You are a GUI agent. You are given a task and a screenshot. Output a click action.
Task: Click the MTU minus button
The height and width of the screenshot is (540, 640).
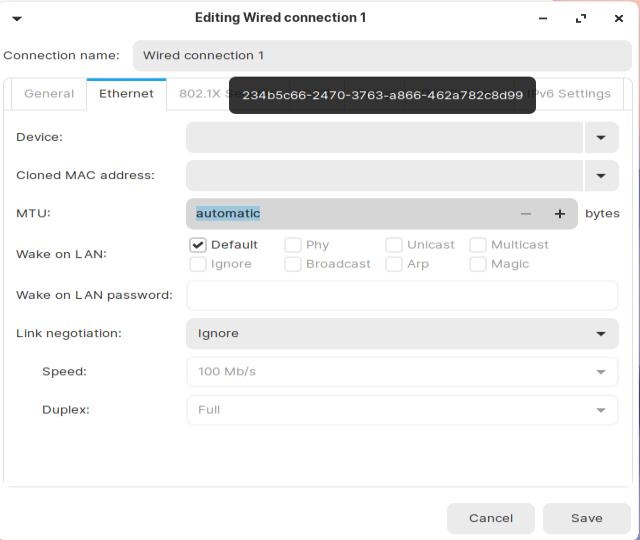526,214
